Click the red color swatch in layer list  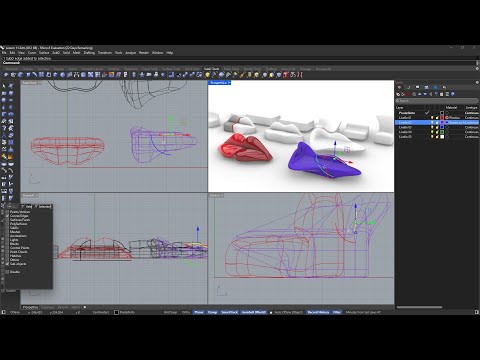pos(442,118)
